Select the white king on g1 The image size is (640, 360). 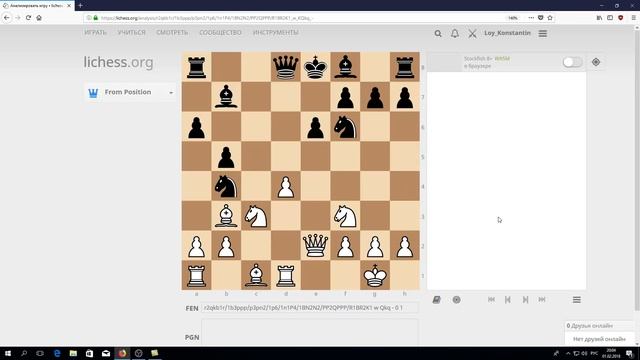[x=375, y=276]
